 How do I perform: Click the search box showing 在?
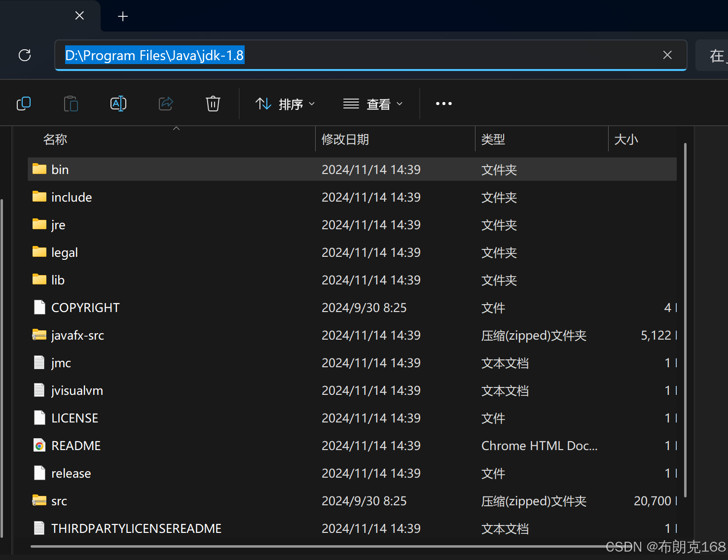pyautogui.click(x=712, y=55)
